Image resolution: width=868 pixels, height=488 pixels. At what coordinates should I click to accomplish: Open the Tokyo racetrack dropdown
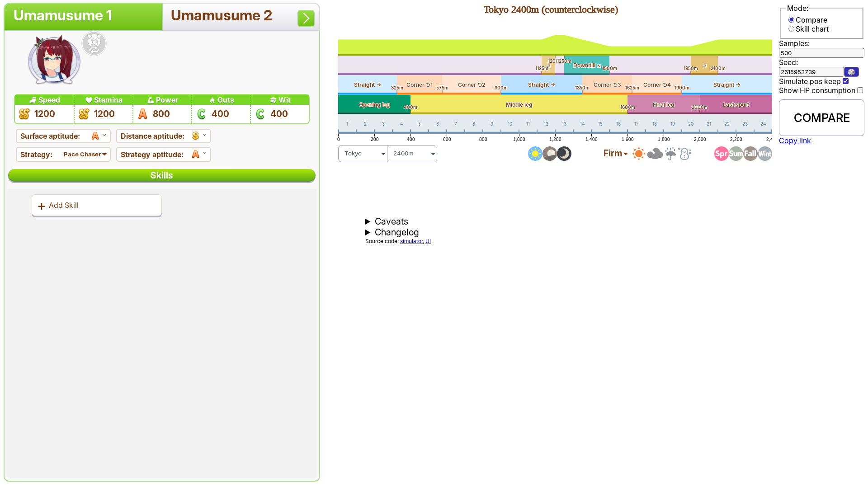[x=363, y=154]
